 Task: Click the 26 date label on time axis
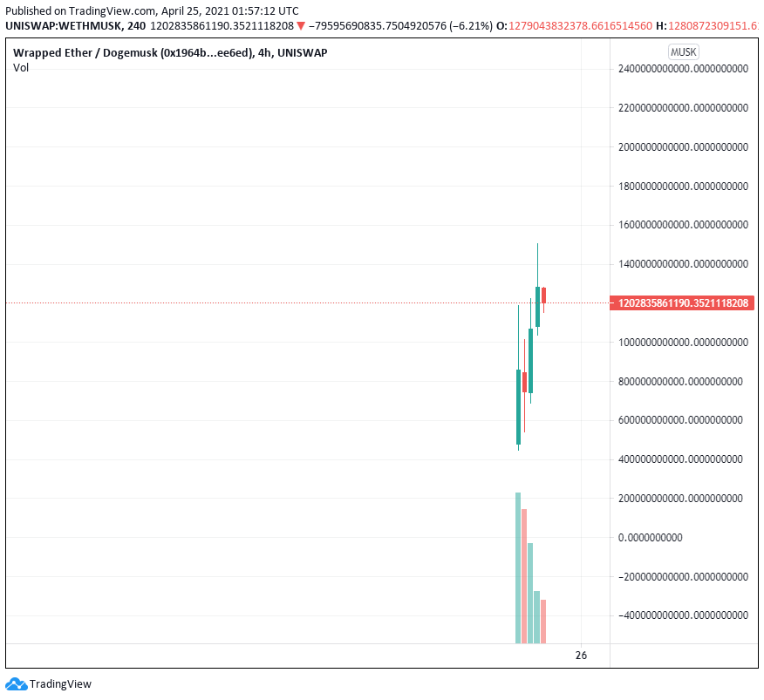pyautogui.click(x=581, y=656)
